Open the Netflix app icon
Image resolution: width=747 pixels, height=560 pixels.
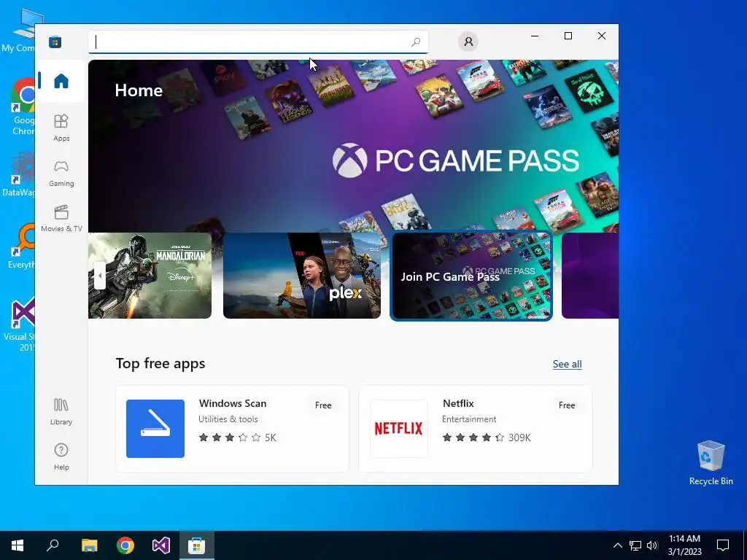[x=399, y=429]
